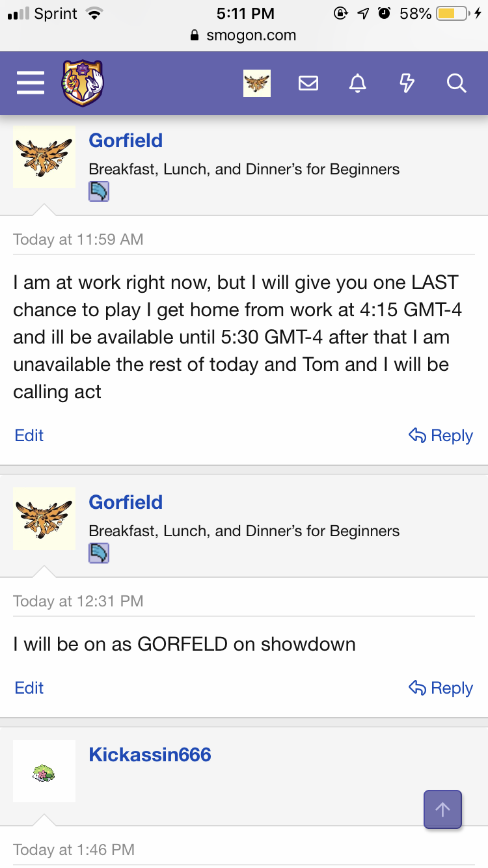Open Gorfield's profile from first post username
The image size is (488, 868).
126,141
